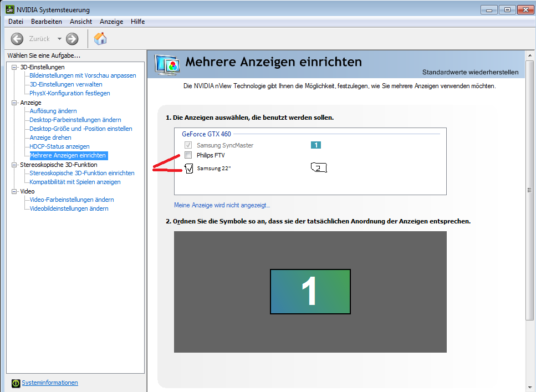This screenshot has height=392, width=536.
Task: Open the back history dropdown arrow
Action: 59,39
